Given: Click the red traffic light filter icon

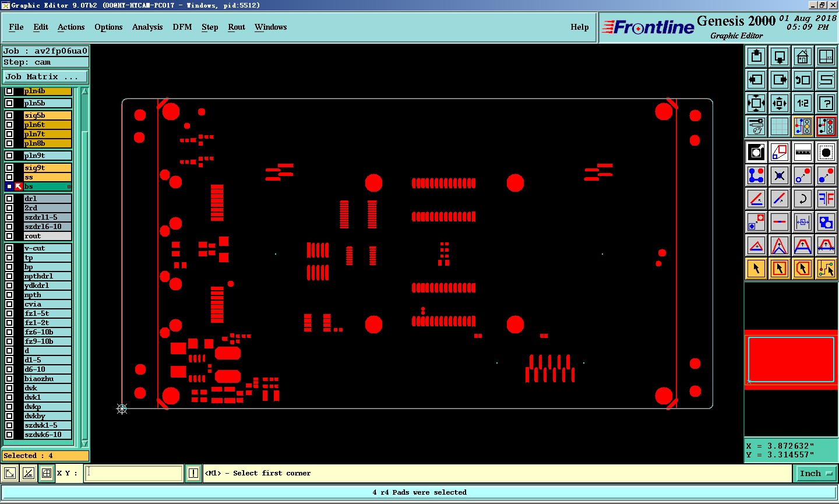Looking at the screenshot, I should (826, 126).
